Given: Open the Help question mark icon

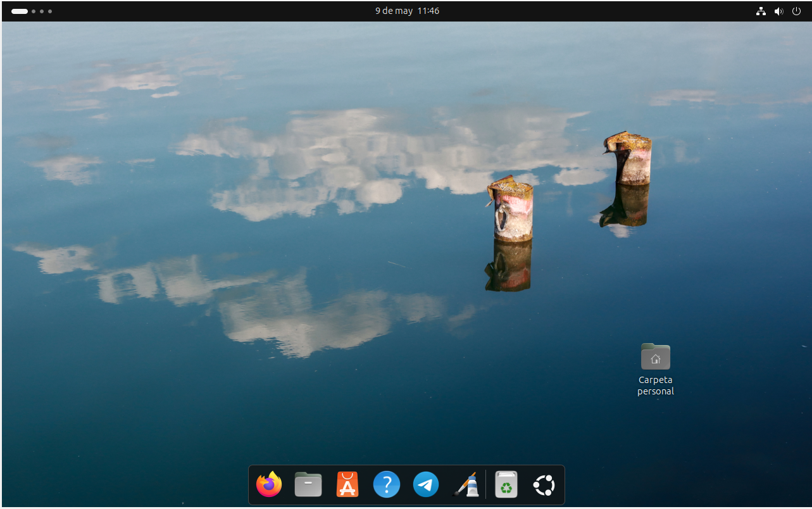Looking at the screenshot, I should click(387, 486).
